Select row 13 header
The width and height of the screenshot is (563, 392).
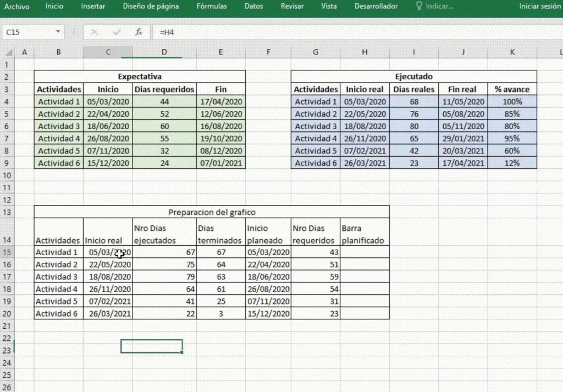[x=7, y=212]
